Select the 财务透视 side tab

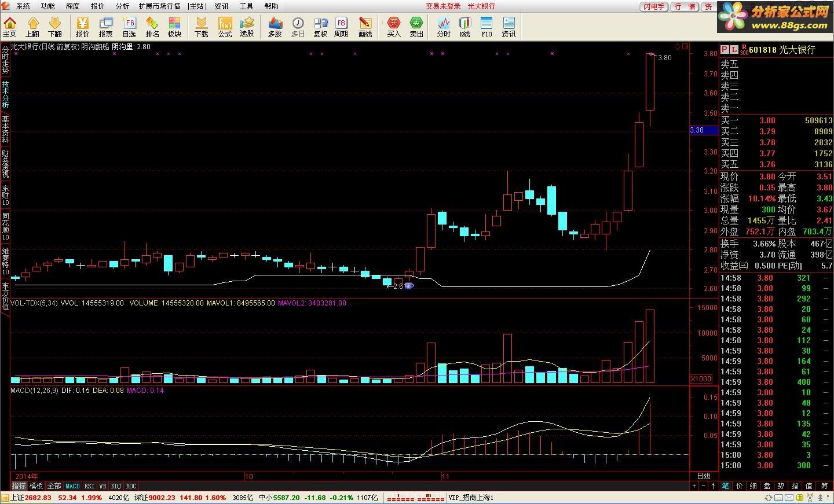[x=5, y=164]
